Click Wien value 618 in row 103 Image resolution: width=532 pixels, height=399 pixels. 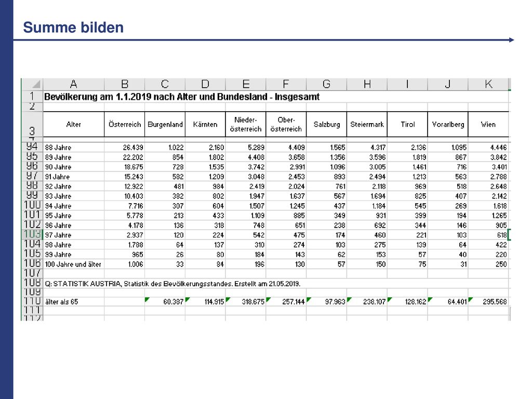click(488, 235)
